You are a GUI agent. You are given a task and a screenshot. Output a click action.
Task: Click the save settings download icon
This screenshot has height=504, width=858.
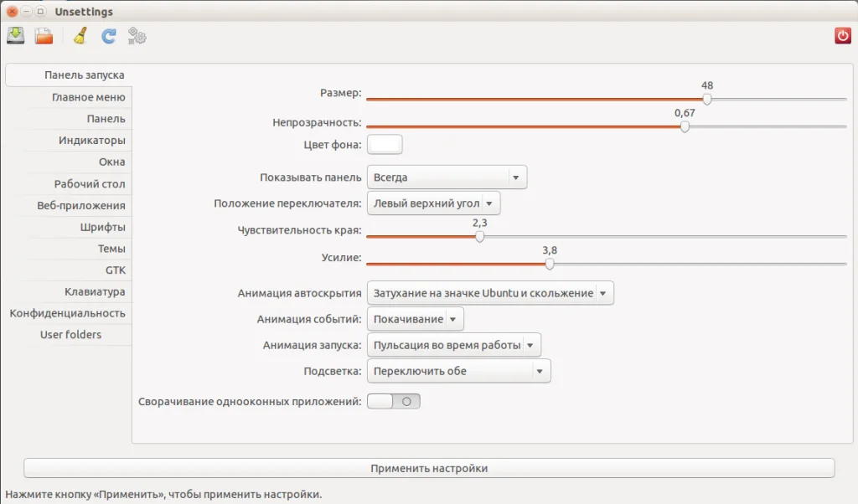tap(15, 36)
